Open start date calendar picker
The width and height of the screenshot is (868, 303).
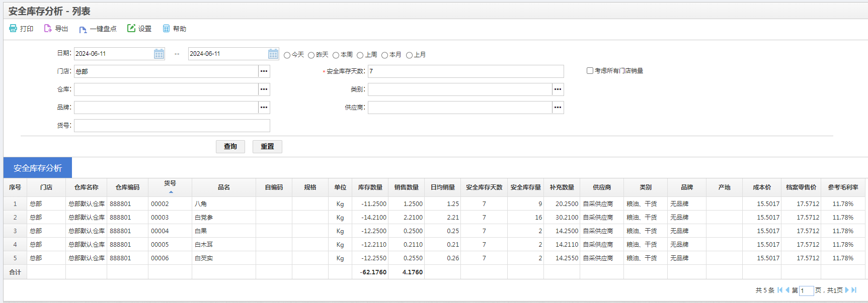[x=159, y=54]
